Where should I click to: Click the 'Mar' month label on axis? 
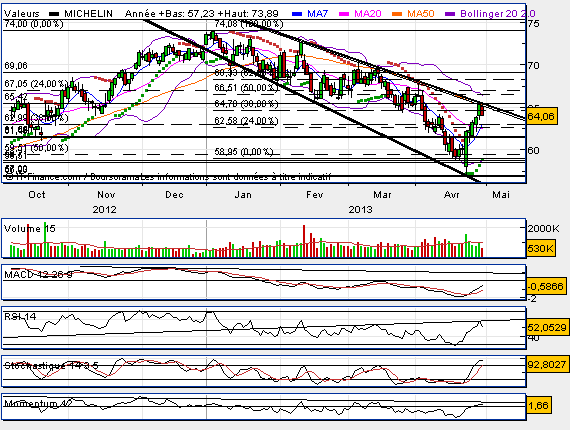(382, 195)
